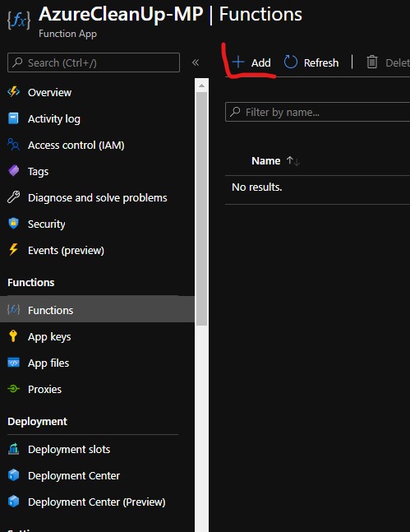Click the Function App fx header icon
Image resolution: width=410 pixels, height=532 pixels.
coord(19,21)
